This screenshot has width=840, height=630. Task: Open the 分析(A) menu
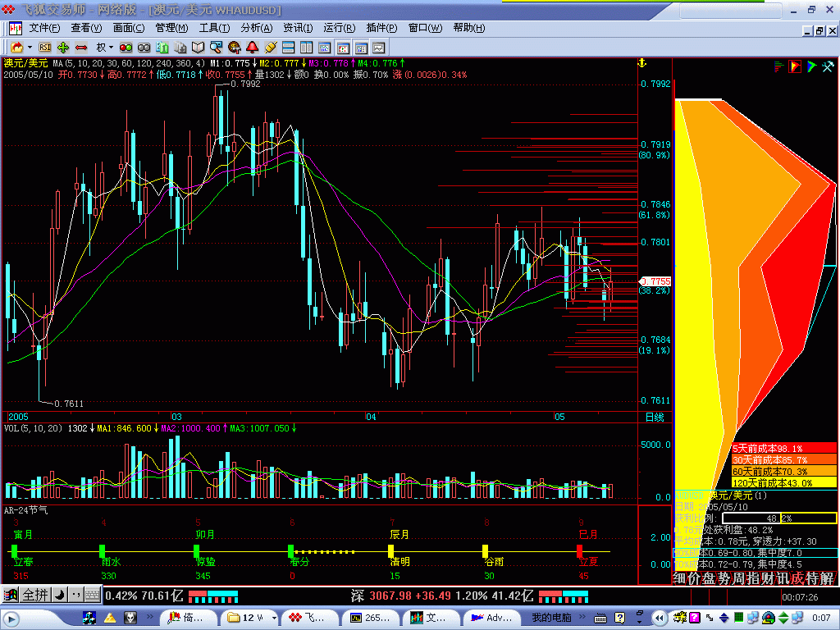click(x=256, y=28)
